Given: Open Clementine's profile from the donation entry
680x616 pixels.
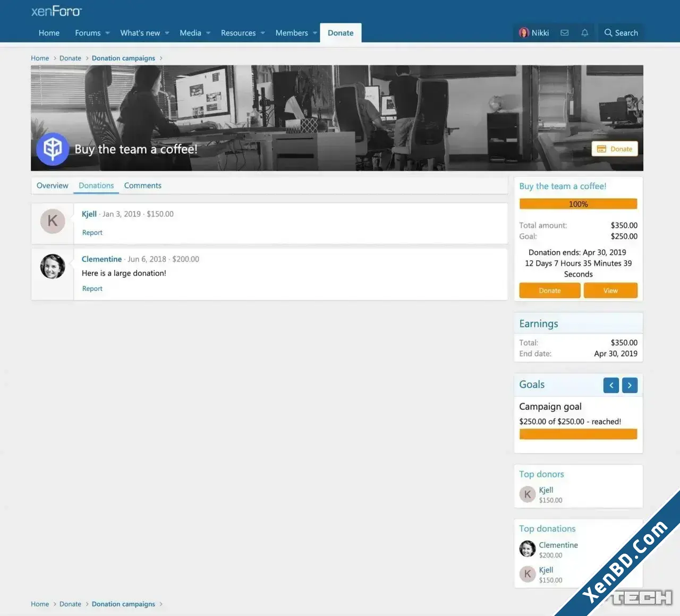Looking at the screenshot, I should (x=101, y=259).
